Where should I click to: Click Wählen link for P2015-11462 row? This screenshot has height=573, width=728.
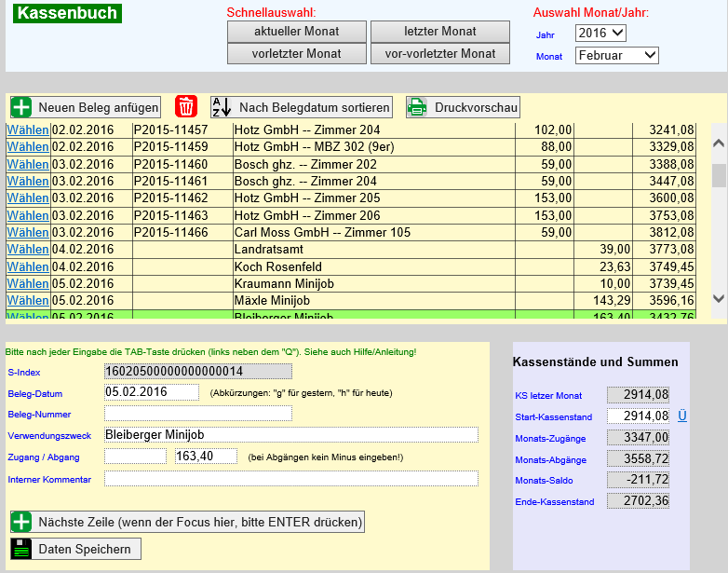click(28, 198)
